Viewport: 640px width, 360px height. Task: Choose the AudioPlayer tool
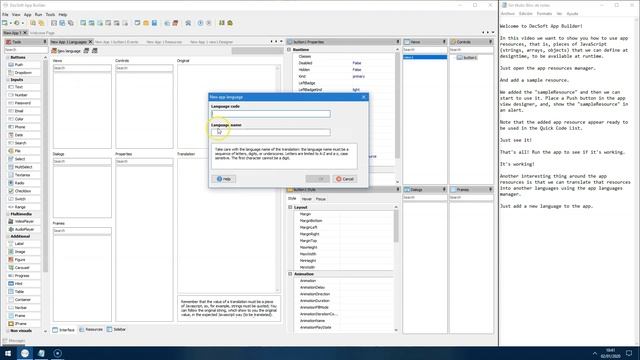[x=23, y=229]
